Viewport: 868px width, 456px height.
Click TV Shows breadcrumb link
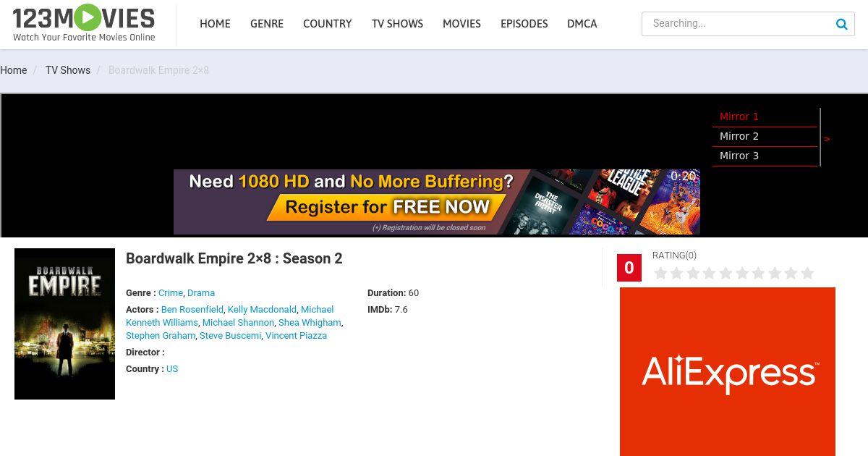[68, 70]
